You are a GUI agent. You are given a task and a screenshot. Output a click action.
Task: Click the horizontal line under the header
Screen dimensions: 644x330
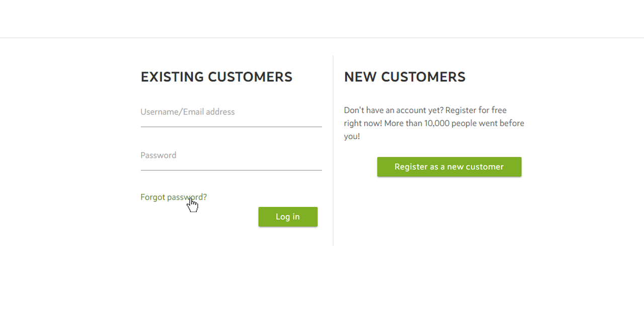tap(322, 38)
